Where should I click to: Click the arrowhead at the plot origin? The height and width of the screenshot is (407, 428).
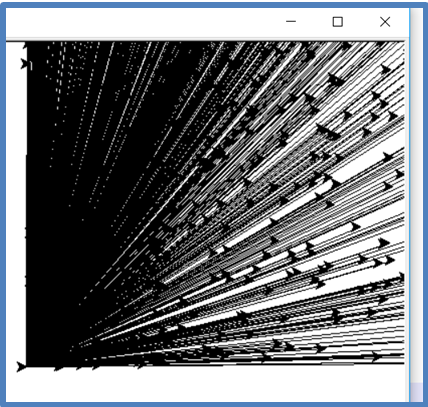point(21,367)
